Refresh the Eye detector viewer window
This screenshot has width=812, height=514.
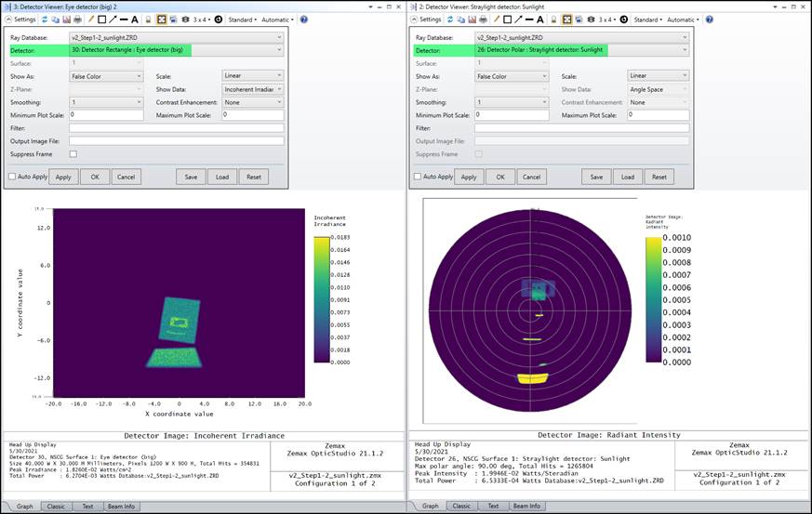point(45,20)
